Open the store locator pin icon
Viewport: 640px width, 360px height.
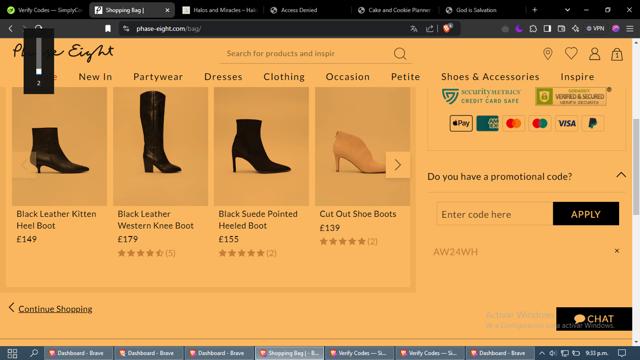coord(548,53)
